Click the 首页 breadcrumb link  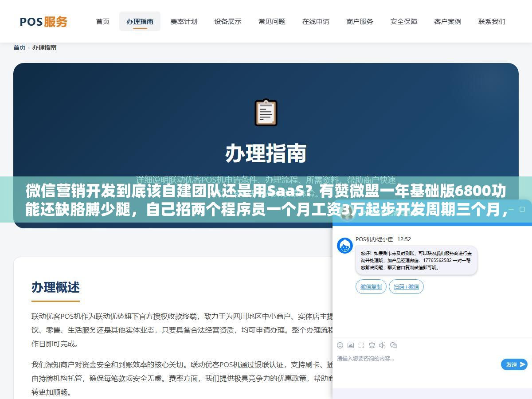(20, 47)
